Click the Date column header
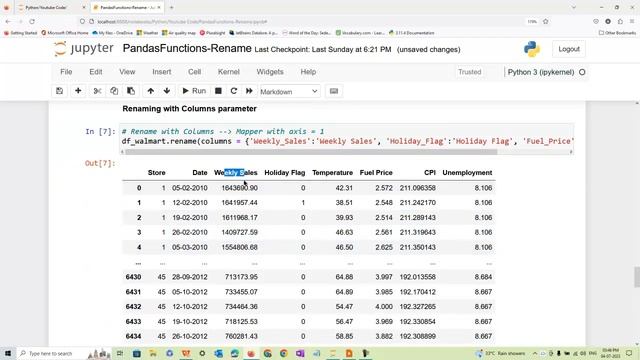 [200, 173]
